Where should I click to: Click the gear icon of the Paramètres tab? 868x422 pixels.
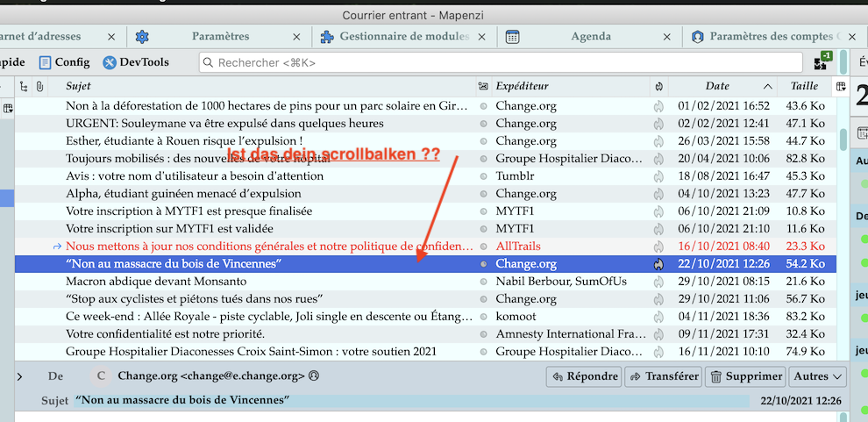[x=142, y=37]
